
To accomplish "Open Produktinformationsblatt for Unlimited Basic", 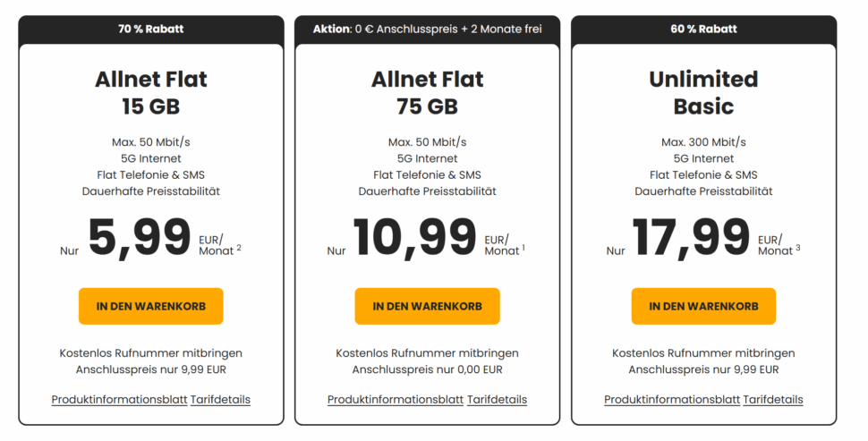I will click(x=672, y=399).
